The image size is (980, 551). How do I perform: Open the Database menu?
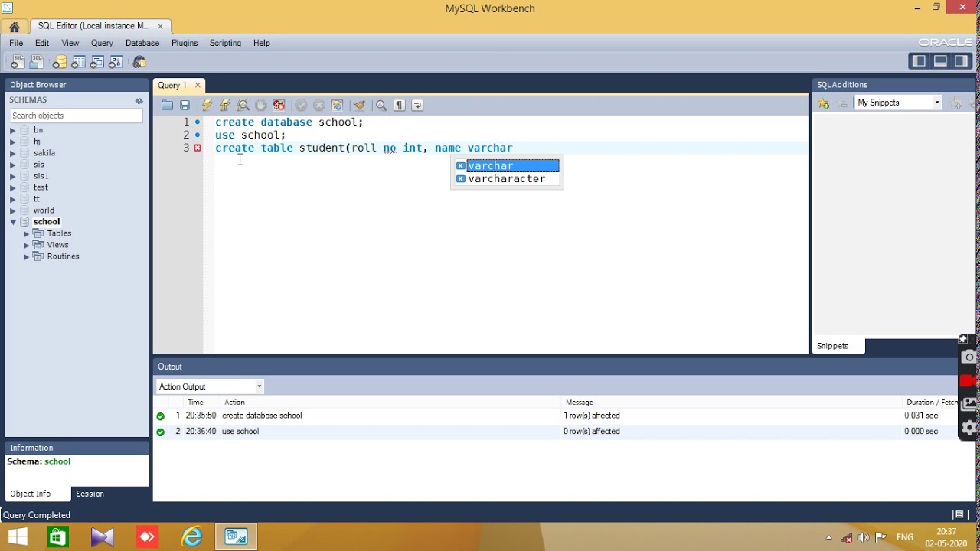click(142, 44)
